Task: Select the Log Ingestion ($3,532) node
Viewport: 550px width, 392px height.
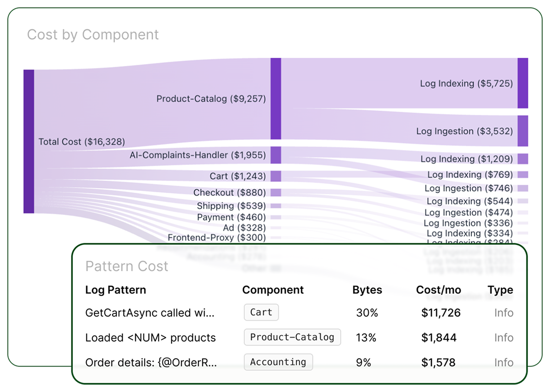Action: (x=523, y=131)
